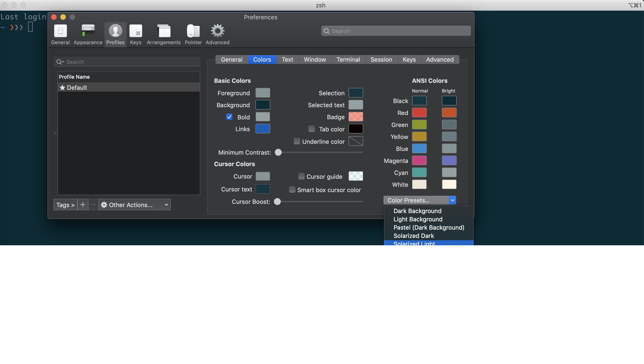The image size is (644, 364).
Task: Switch to the General profile tab
Action: pos(232,60)
